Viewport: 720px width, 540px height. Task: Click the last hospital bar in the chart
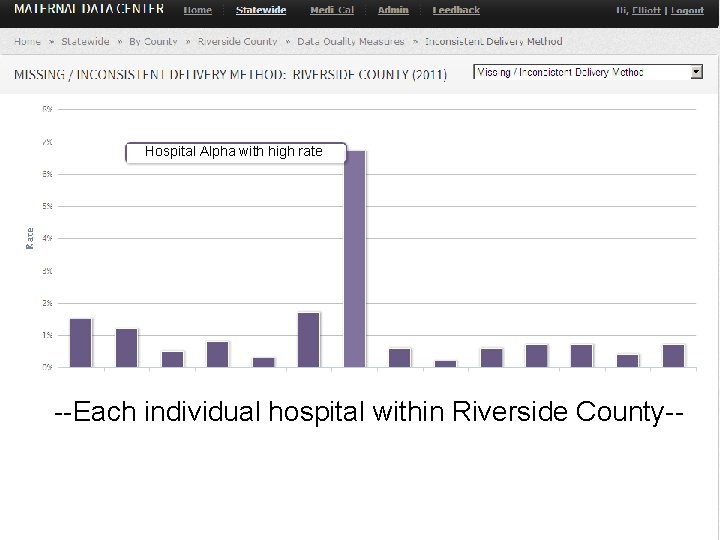coord(673,356)
